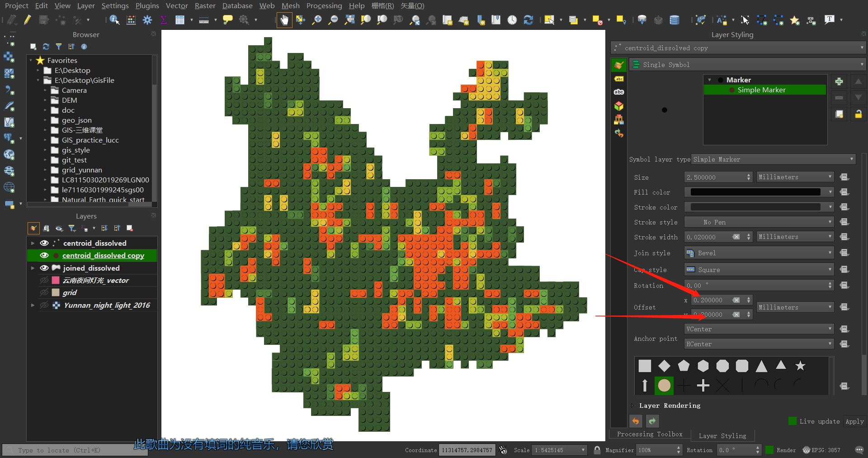The image size is (868, 458).
Task: Open the Data Source Manager database icon
Action: 675,20
